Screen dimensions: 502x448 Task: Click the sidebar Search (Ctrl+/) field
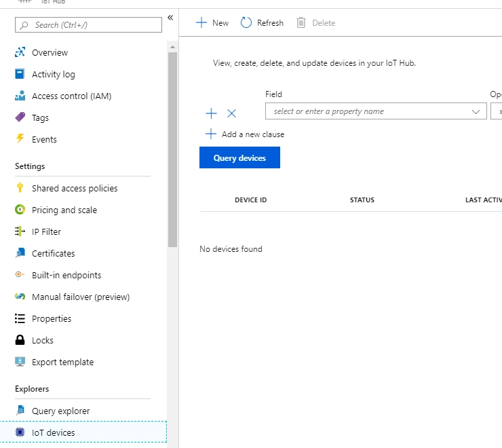click(88, 25)
